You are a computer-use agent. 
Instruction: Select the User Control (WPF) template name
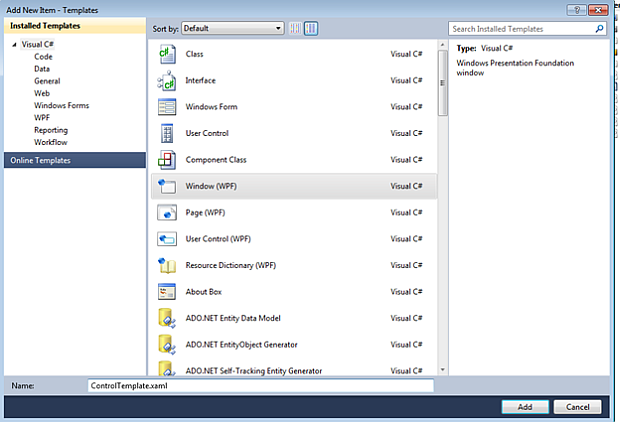point(218,239)
